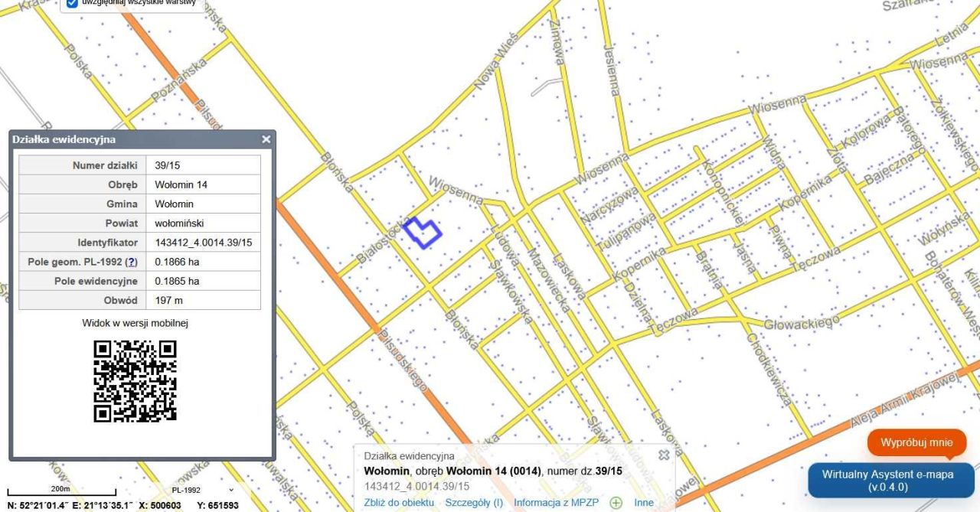Click the mobile version QR code
This screenshot has height=512, width=980.
click(x=136, y=381)
